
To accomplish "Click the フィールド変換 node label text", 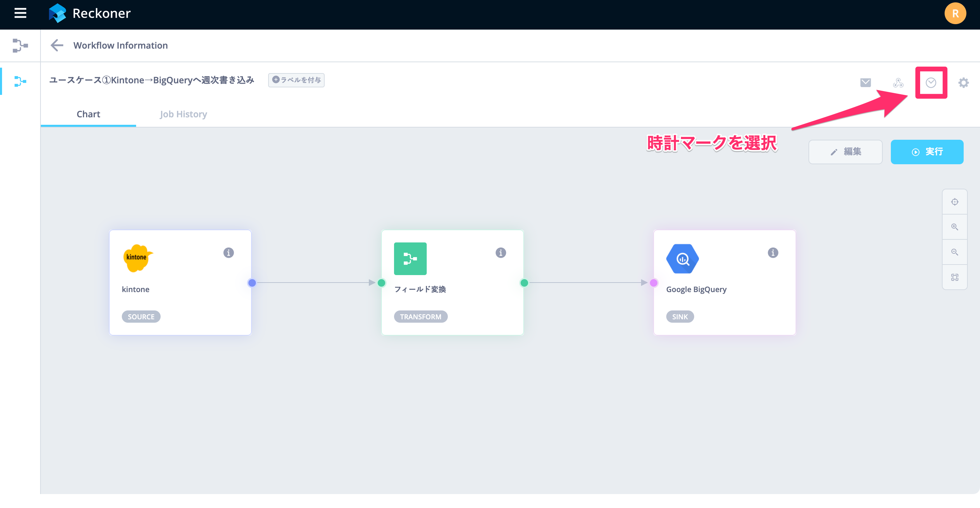I will [420, 289].
